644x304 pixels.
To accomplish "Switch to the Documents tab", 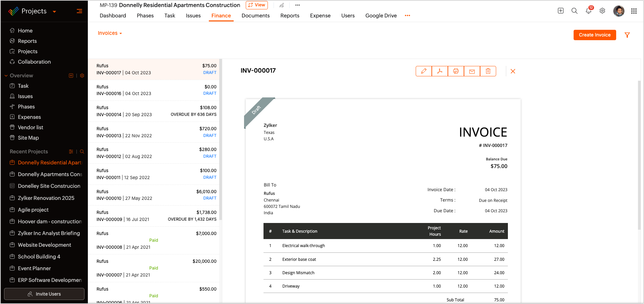I will tap(255, 16).
